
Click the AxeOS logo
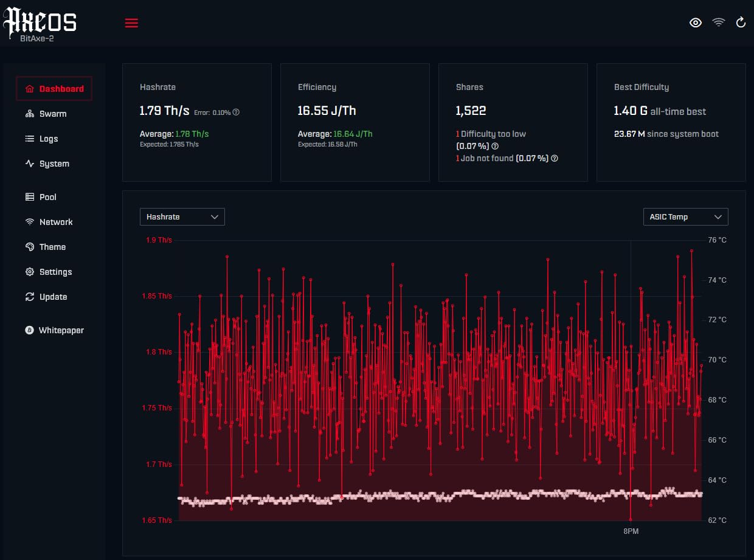pyautogui.click(x=40, y=22)
